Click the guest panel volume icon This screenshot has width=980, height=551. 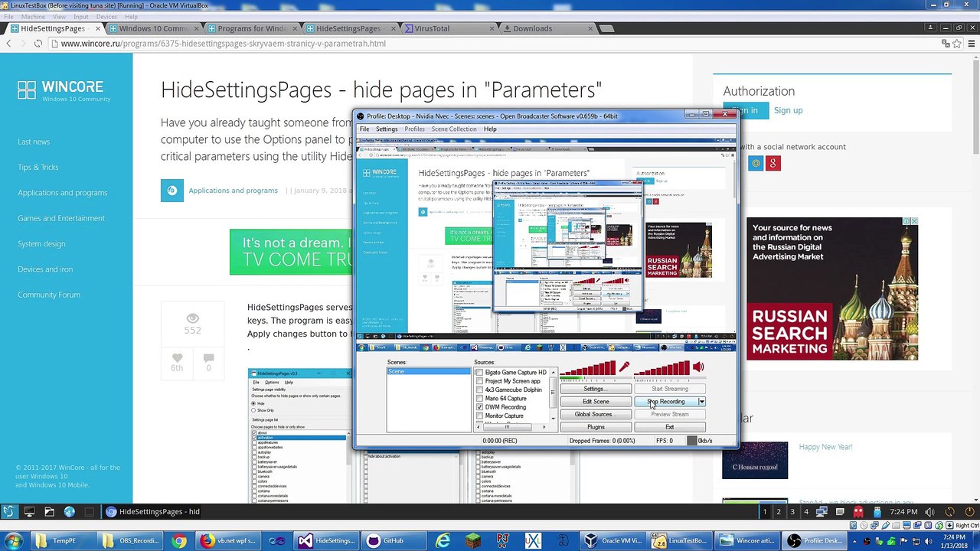coord(929,511)
